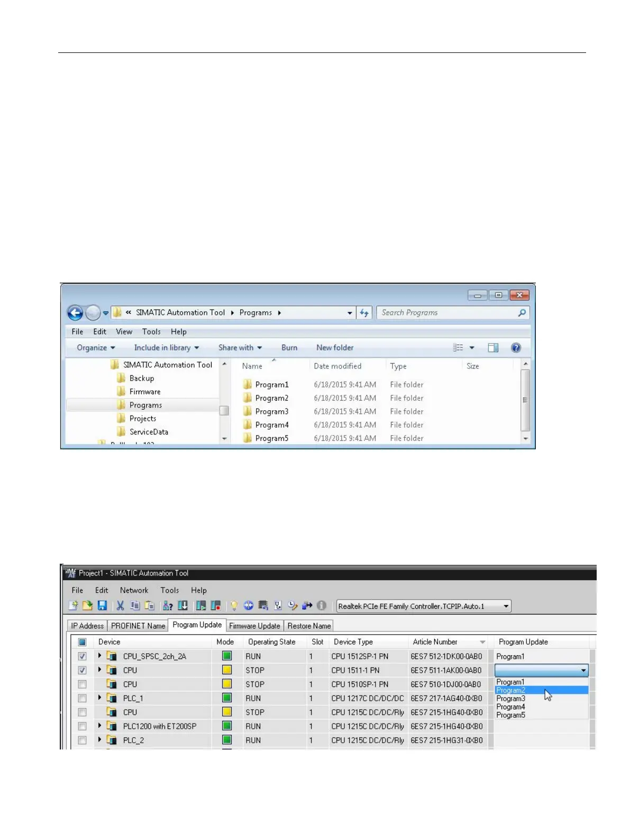This screenshot has height=840, width=630.
Task: Open the Program4 folder in file list
Action: (x=266, y=425)
